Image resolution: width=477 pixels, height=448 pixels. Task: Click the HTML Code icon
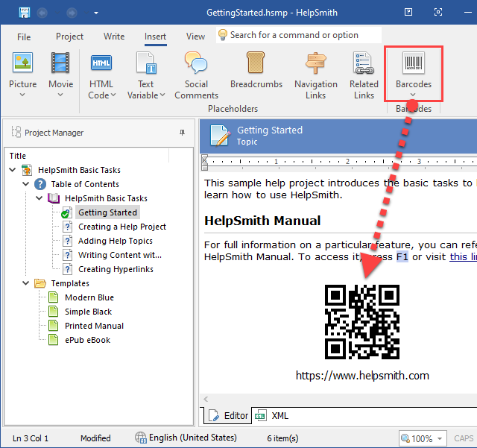pos(101,63)
